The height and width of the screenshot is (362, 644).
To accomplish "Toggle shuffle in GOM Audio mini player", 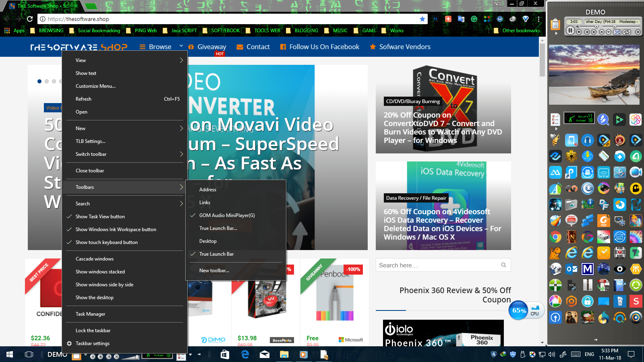I will pos(617,32).
